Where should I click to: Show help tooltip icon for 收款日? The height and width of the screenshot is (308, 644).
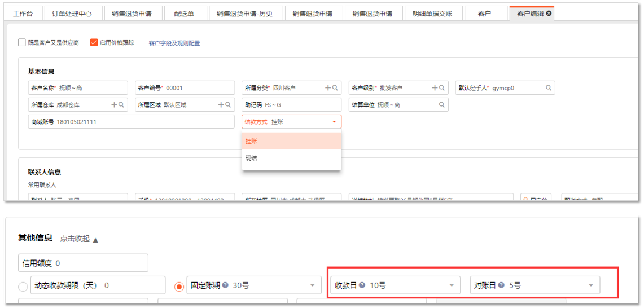pyautogui.click(x=362, y=285)
